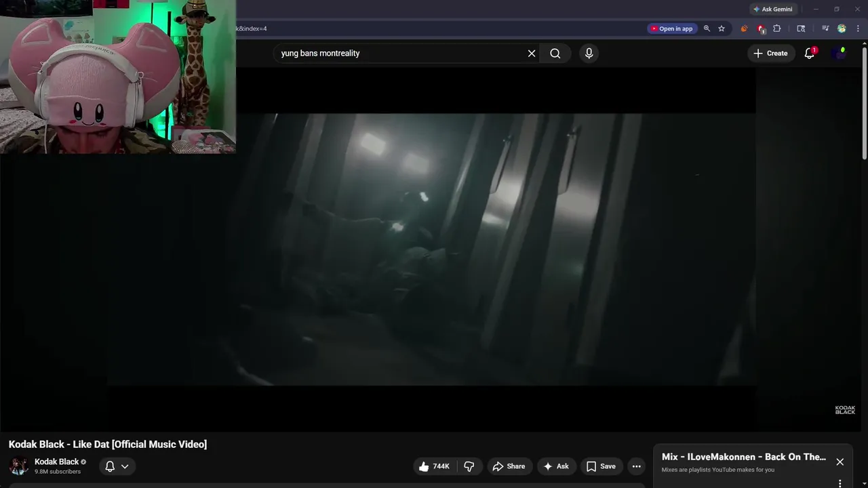This screenshot has width=868, height=488.
Task: Open the YouTube account avatar menu
Action: point(840,54)
